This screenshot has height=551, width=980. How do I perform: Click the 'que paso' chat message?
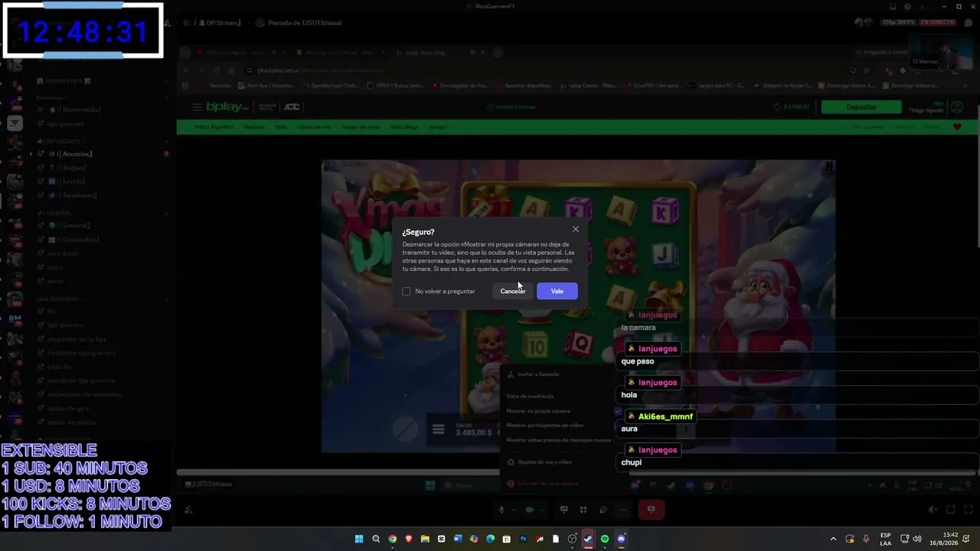click(638, 362)
